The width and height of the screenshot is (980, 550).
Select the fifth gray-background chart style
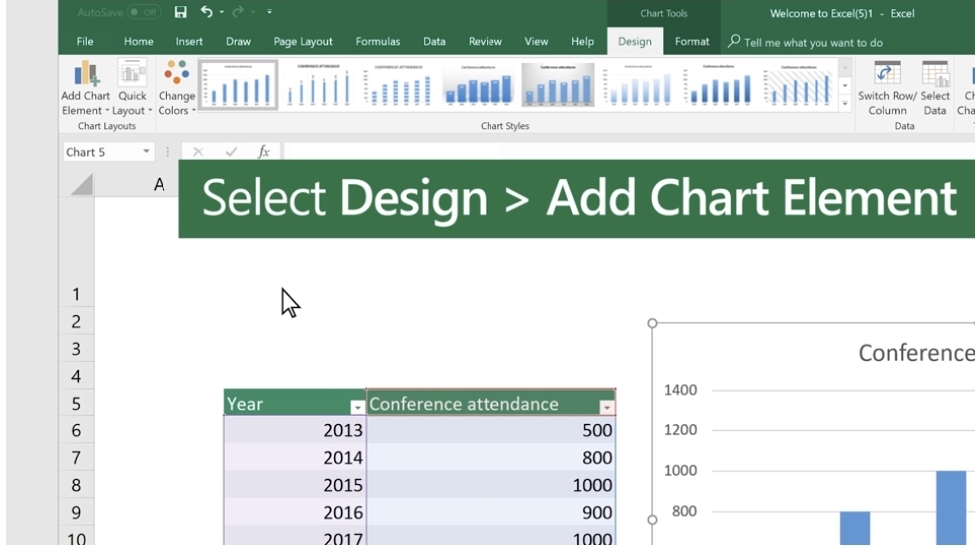558,85
